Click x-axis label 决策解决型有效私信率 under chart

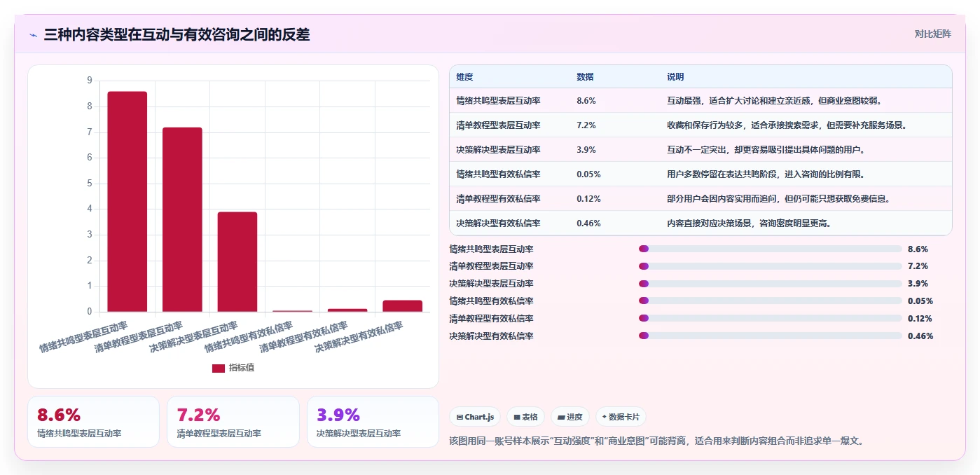click(x=359, y=337)
